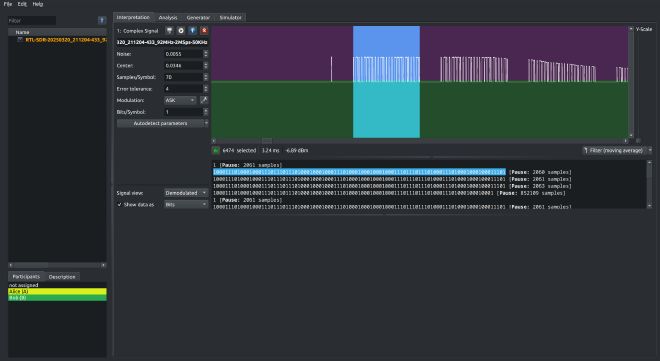Collapse project tree via the blue arrow icon
Screen dimensions: 660x361
coord(102,20)
